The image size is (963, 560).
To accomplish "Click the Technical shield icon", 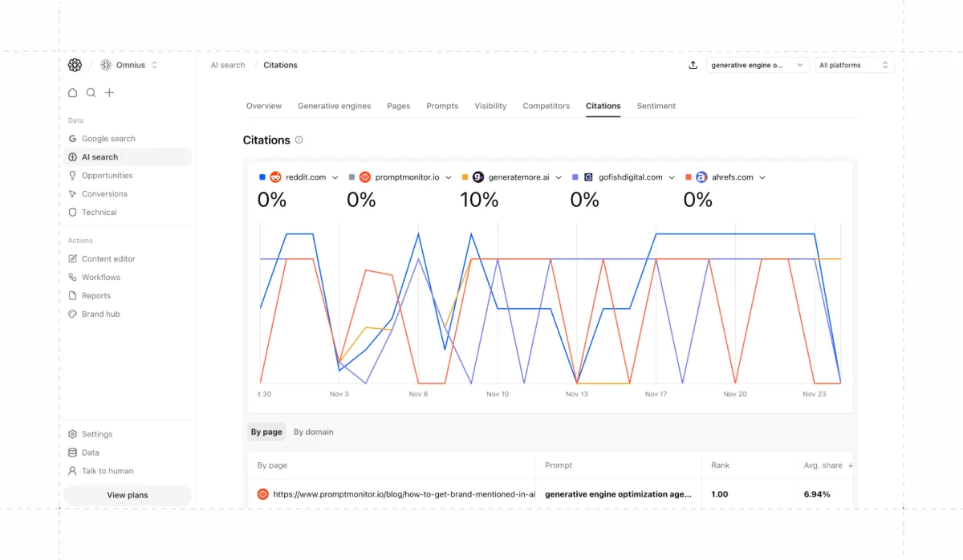I will pos(73,213).
